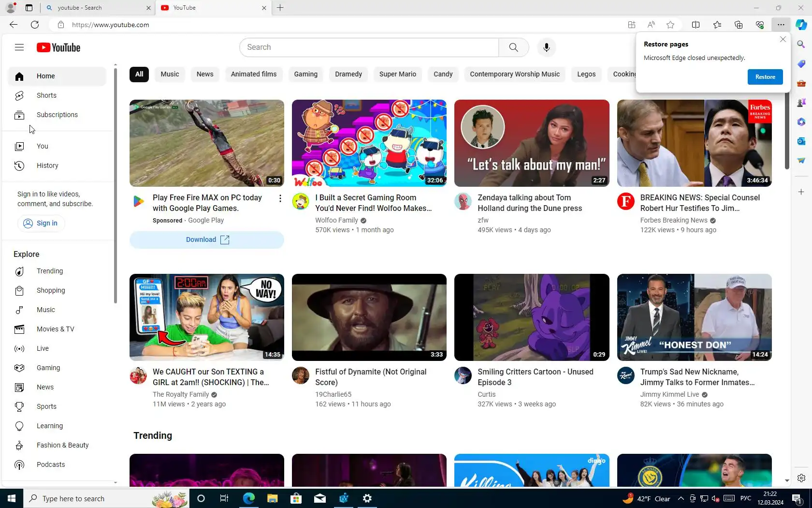The height and width of the screenshot is (508, 812).
Task: Close the Restore pages popup
Action: (783, 39)
